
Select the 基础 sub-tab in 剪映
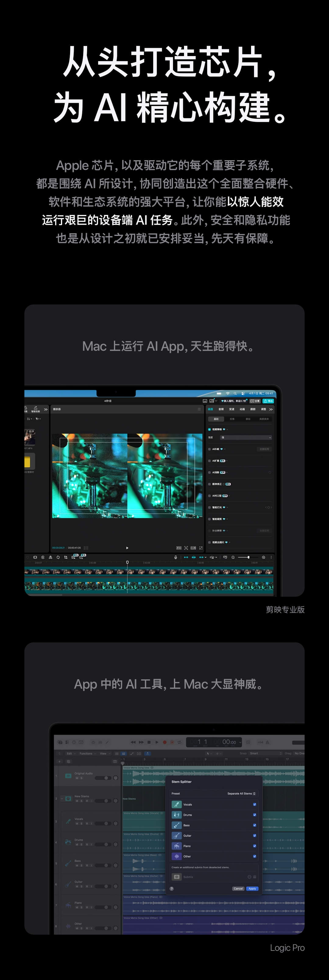click(216, 419)
